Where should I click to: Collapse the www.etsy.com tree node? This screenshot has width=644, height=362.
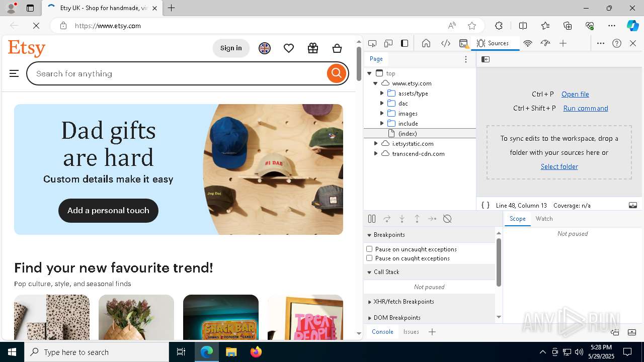pos(375,83)
